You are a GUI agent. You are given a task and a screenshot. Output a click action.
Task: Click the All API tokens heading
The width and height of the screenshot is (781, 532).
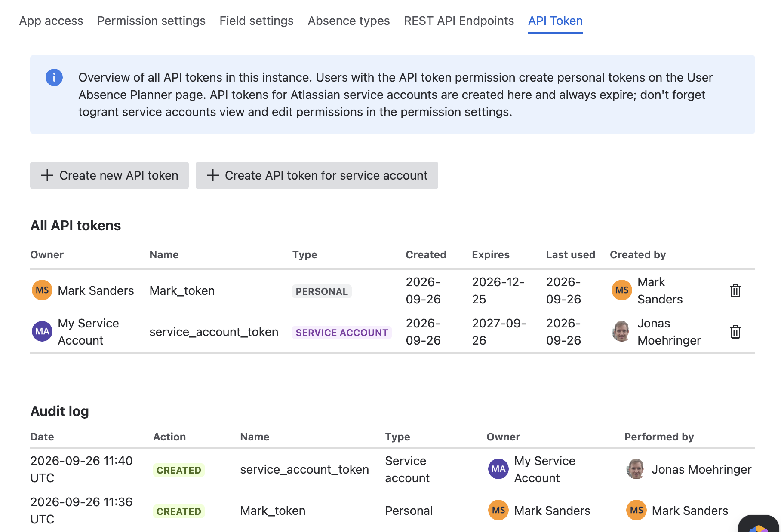[76, 226]
